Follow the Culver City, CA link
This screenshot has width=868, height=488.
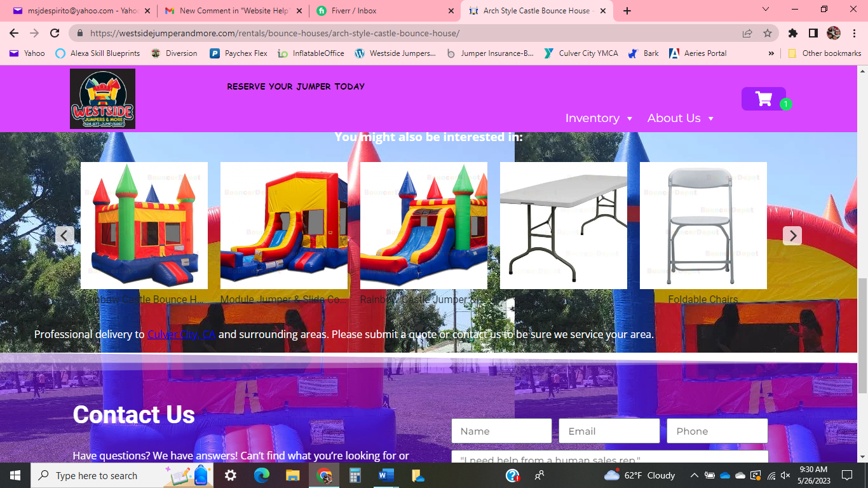pyautogui.click(x=181, y=334)
